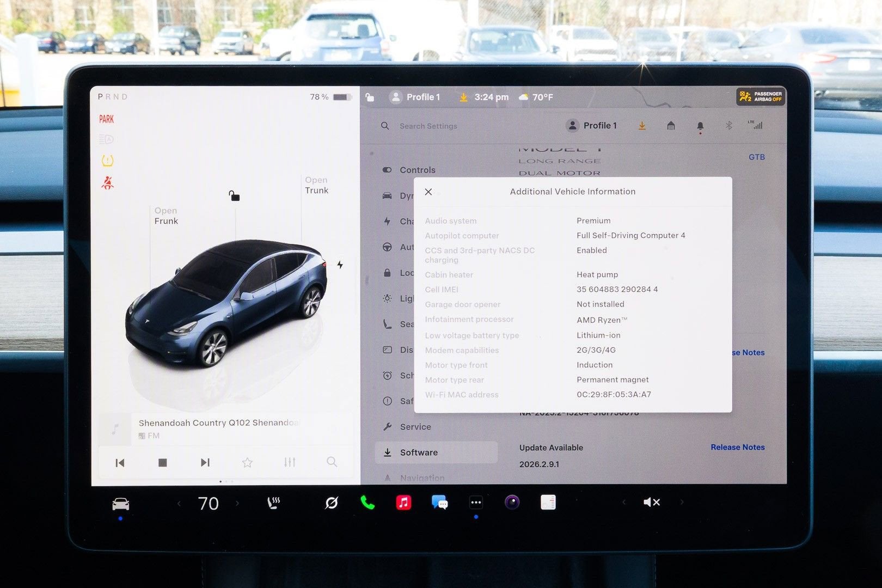882x588 pixels.
Task: Tap the Passenger Airbag Off indicator
Action: 761,96
